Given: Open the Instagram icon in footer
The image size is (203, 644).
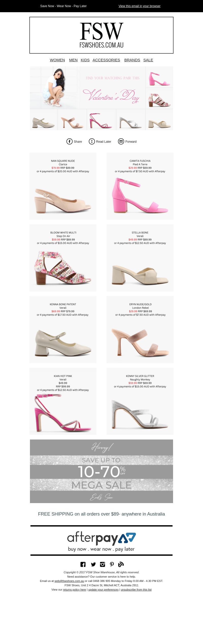Looking at the screenshot, I should click(x=103, y=564).
